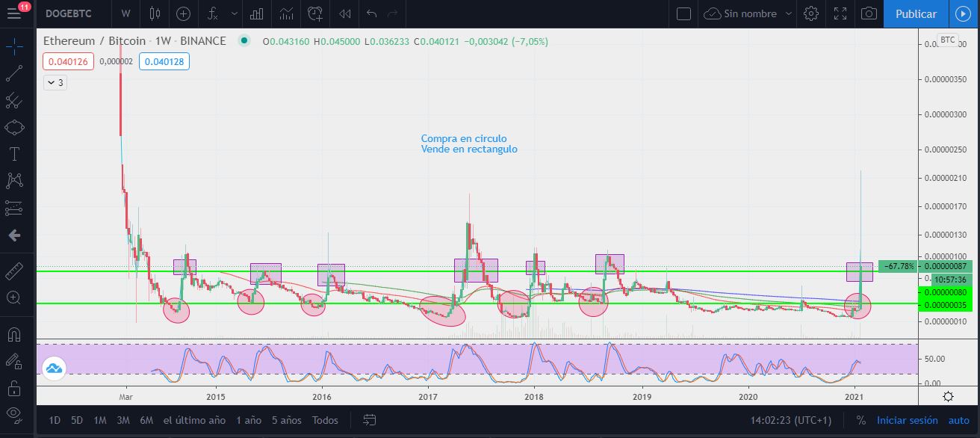The height and width of the screenshot is (438, 980).
Task: Click the Ethereum / Bitcoin chart title
Action: 134,40
